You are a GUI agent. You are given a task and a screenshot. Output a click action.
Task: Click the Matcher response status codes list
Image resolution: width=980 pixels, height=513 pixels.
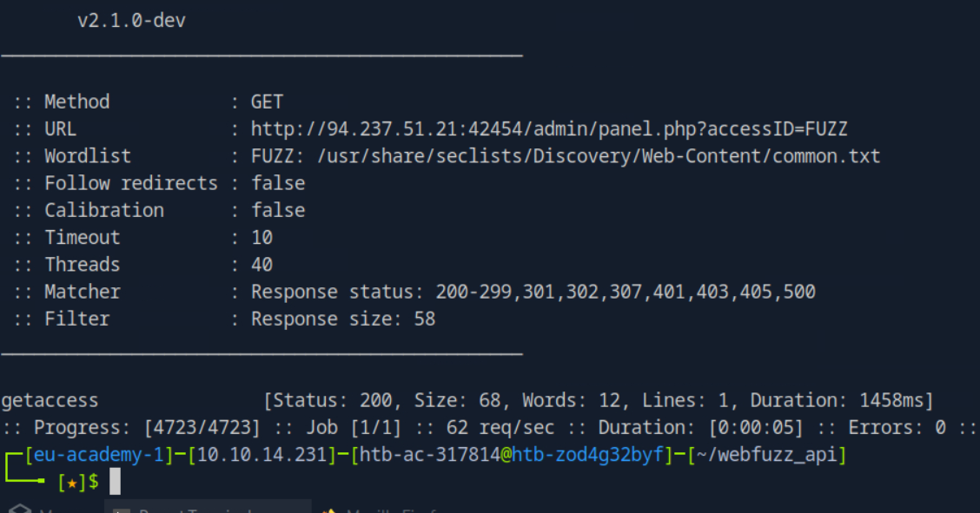(533, 292)
